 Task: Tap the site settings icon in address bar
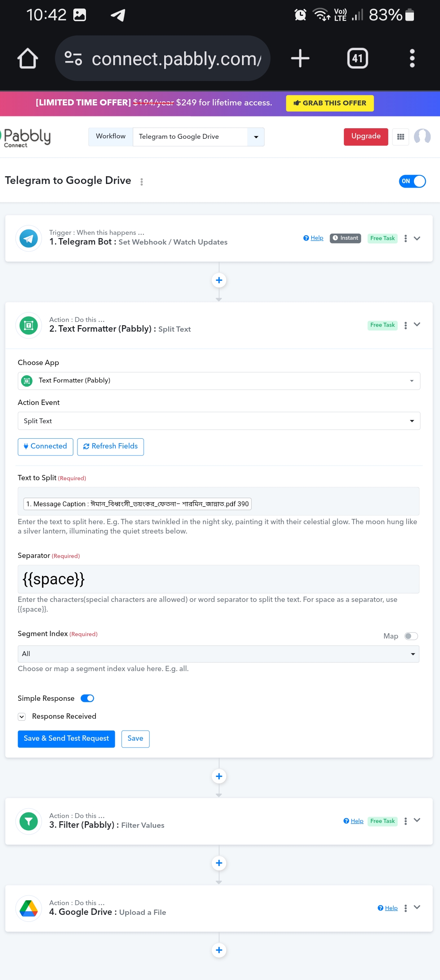coord(73,58)
